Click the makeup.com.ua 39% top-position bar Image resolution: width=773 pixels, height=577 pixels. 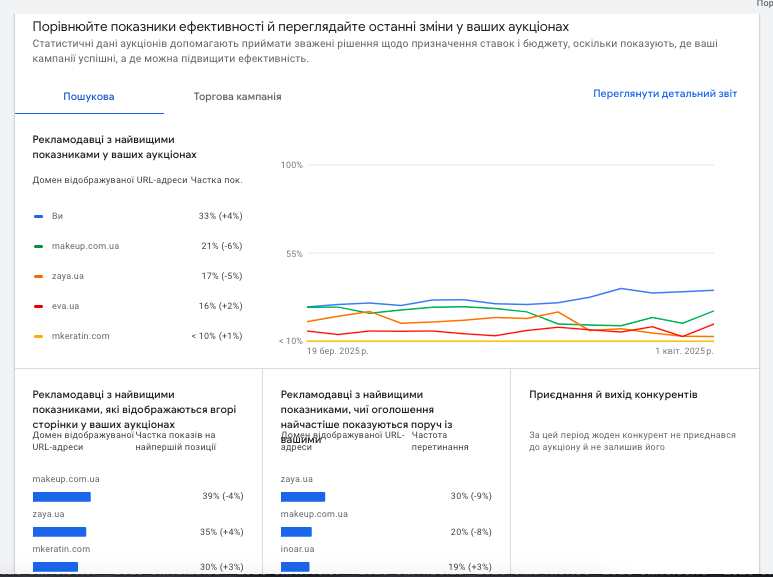(x=62, y=497)
